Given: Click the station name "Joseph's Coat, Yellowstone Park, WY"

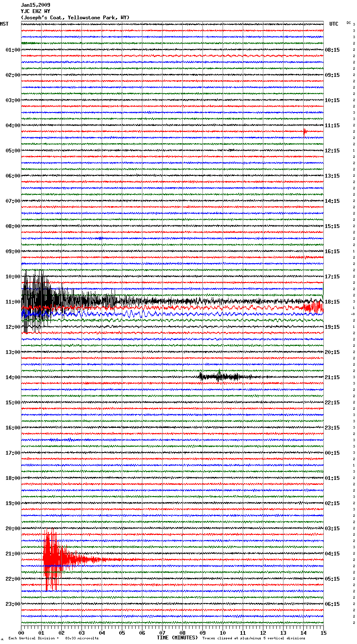Looking at the screenshot, I should click(75, 18).
